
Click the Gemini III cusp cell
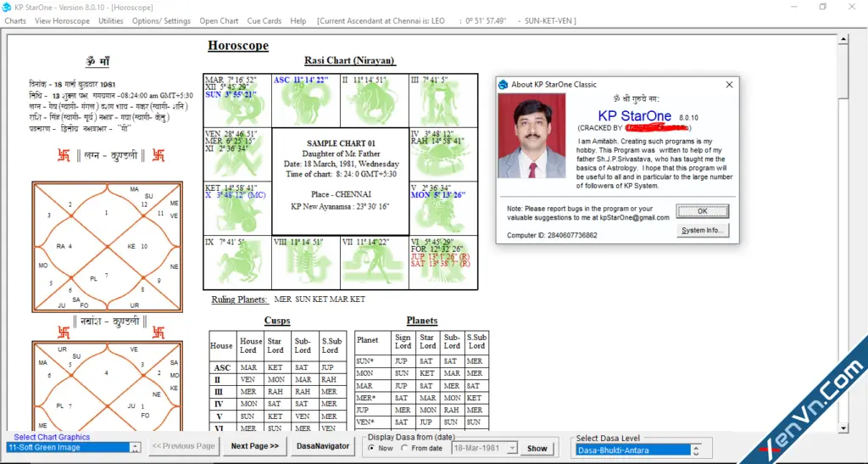443,101
